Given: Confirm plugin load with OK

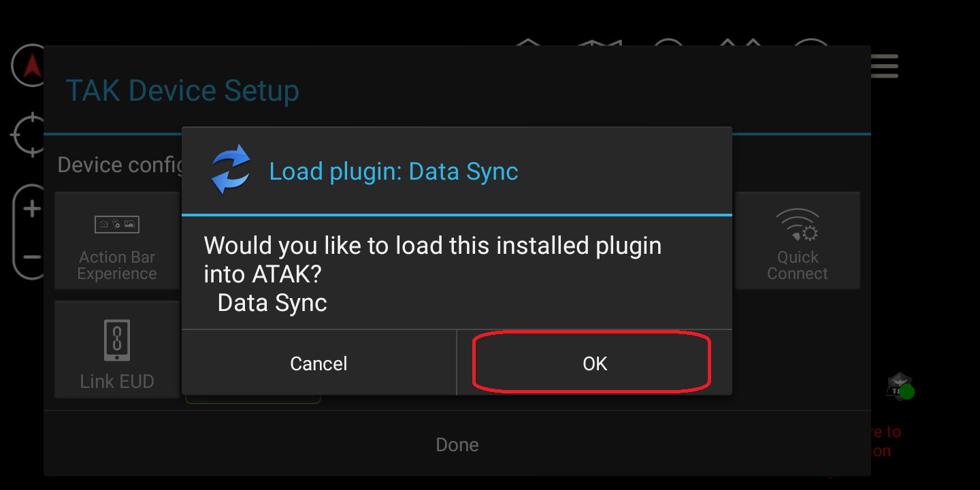Looking at the screenshot, I should (594, 363).
